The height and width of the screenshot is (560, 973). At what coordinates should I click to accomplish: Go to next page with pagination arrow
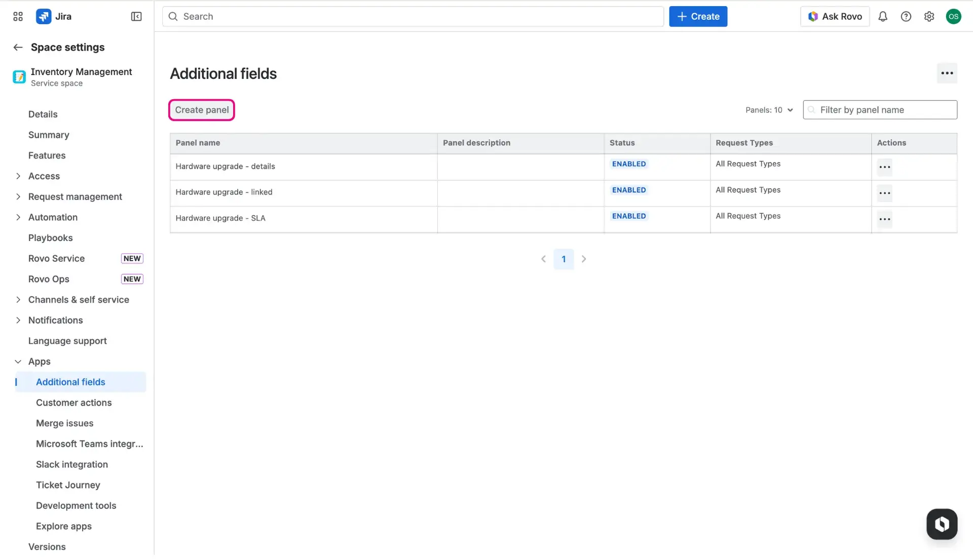584,259
